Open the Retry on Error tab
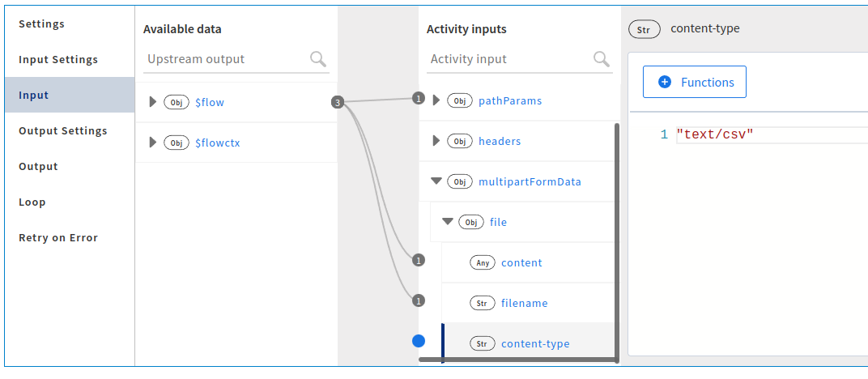 (x=58, y=237)
